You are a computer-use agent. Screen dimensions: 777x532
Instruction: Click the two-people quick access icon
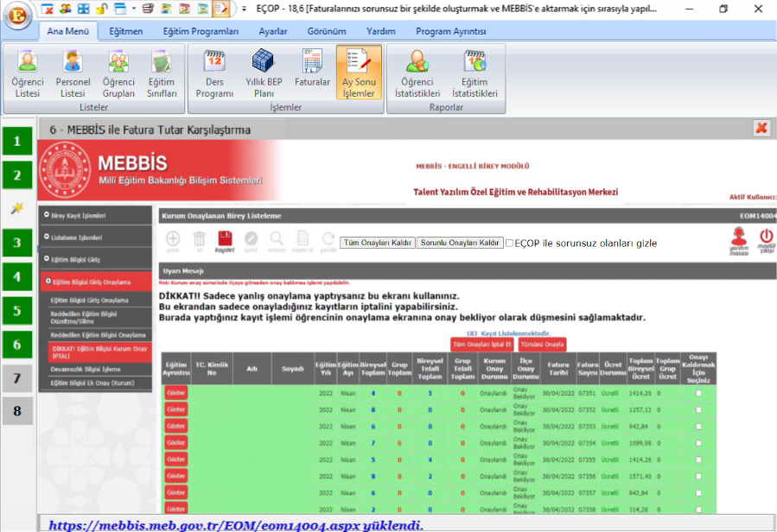pos(65,9)
